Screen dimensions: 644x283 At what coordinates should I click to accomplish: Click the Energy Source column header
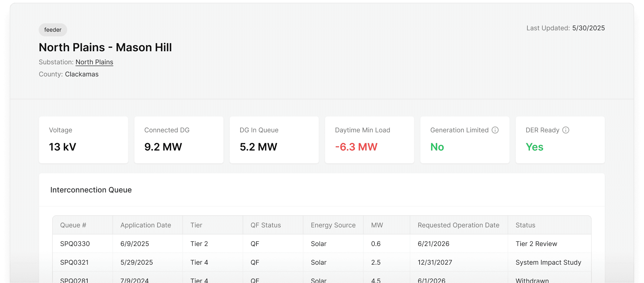[333, 225]
